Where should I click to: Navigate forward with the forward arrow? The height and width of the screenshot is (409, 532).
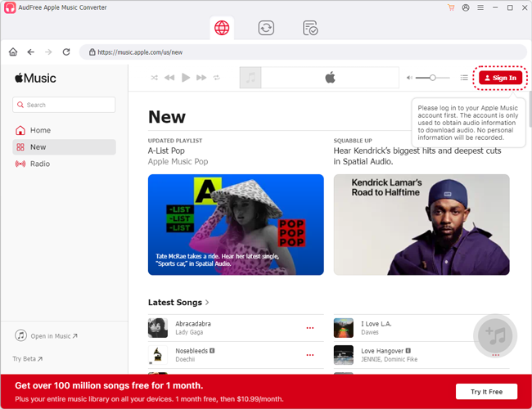(x=48, y=52)
